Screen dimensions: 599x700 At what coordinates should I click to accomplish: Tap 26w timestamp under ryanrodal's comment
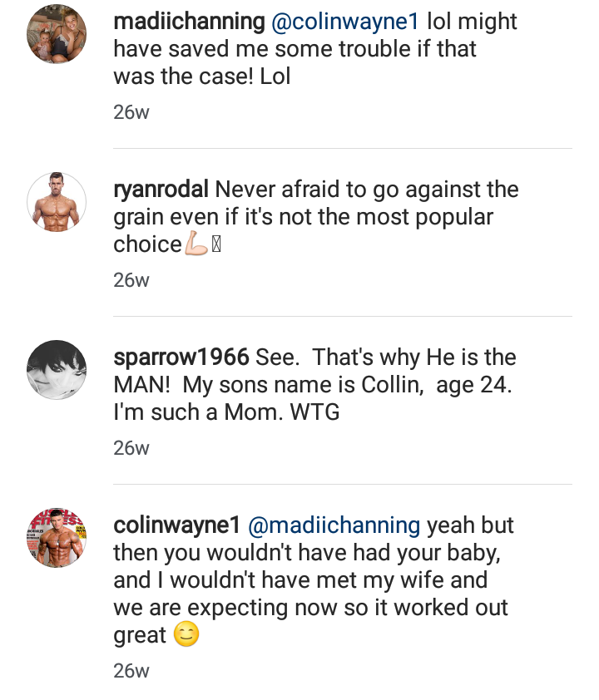[x=131, y=280]
